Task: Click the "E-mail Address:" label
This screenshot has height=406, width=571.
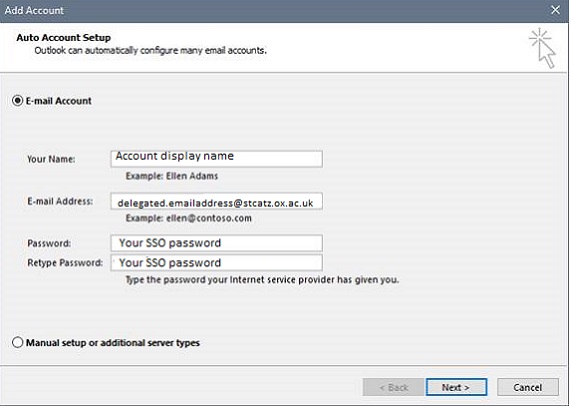Action: (60, 201)
